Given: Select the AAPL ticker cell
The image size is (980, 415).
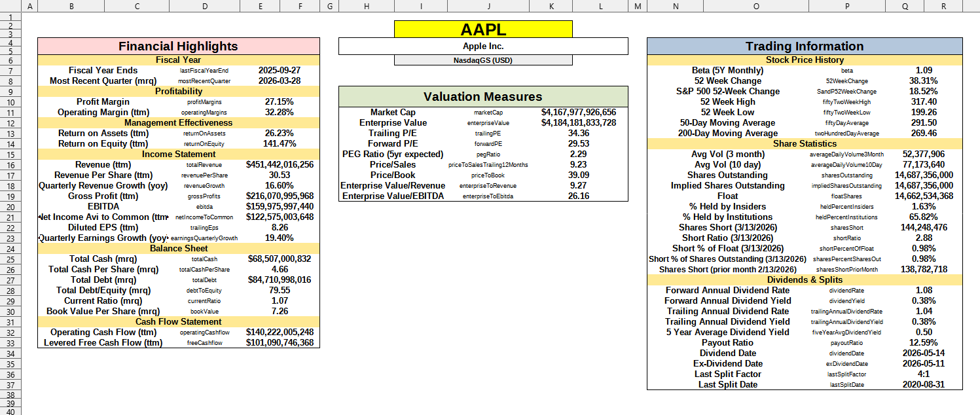Looking at the screenshot, I should 483,29.
